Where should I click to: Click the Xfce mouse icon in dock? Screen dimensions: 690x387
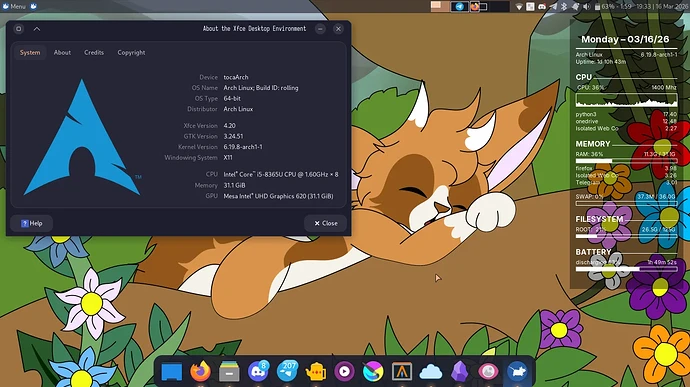click(x=517, y=371)
